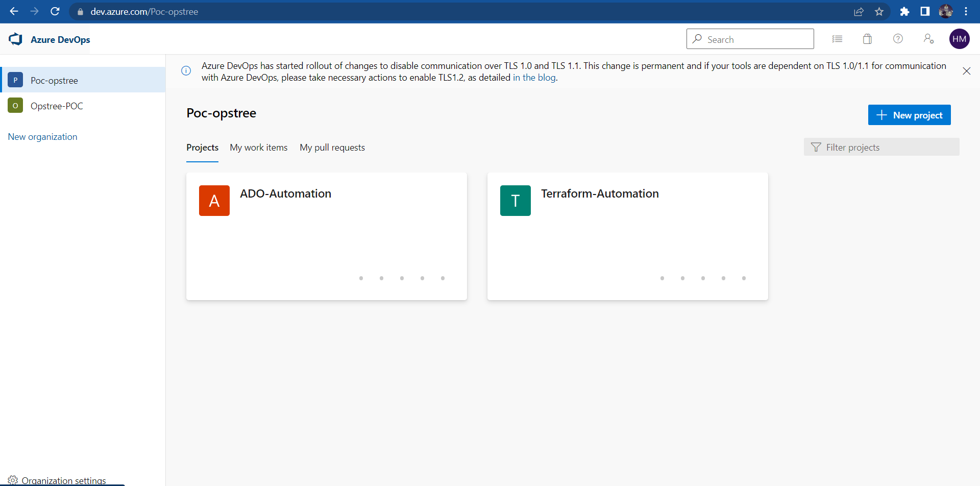The width and height of the screenshot is (980, 486).
Task: Open the HM profile avatar menu
Action: click(x=960, y=39)
